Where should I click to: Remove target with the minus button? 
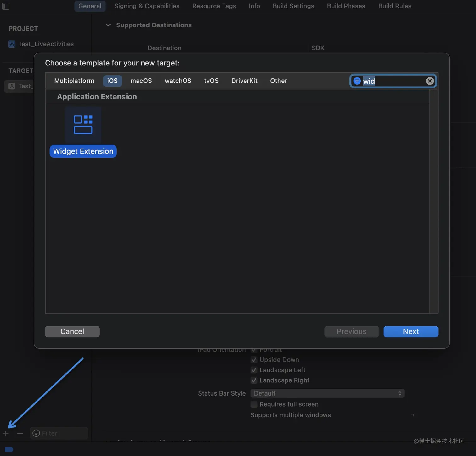pos(20,433)
